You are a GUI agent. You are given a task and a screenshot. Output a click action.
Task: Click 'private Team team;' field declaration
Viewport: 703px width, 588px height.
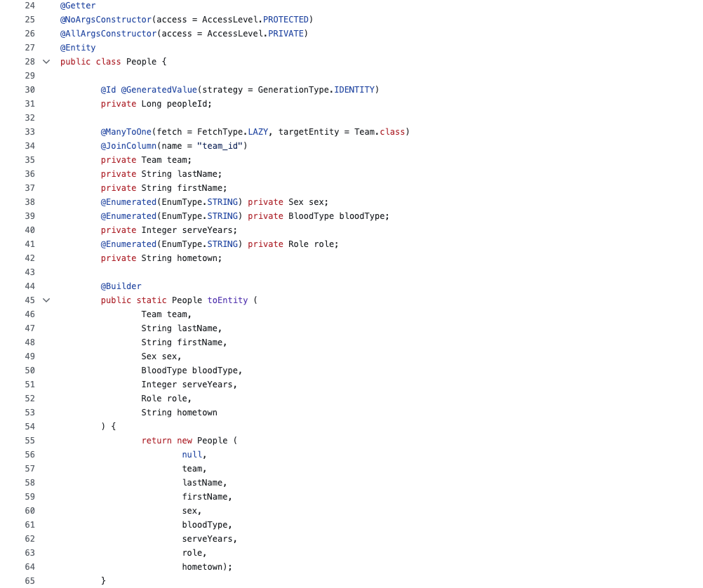pyautogui.click(x=146, y=160)
